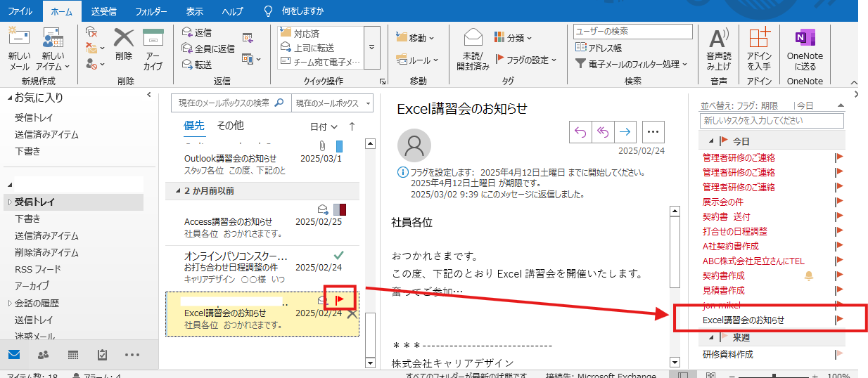Select 受信トレイ under Favorites
Image resolution: width=868 pixels, height=378 pixels.
(x=34, y=117)
